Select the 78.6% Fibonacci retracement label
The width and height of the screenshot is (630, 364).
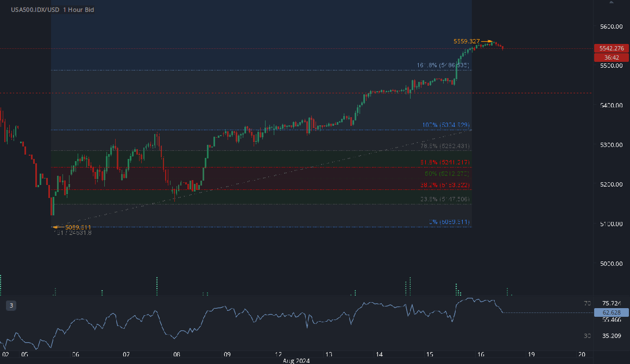pos(445,146)
